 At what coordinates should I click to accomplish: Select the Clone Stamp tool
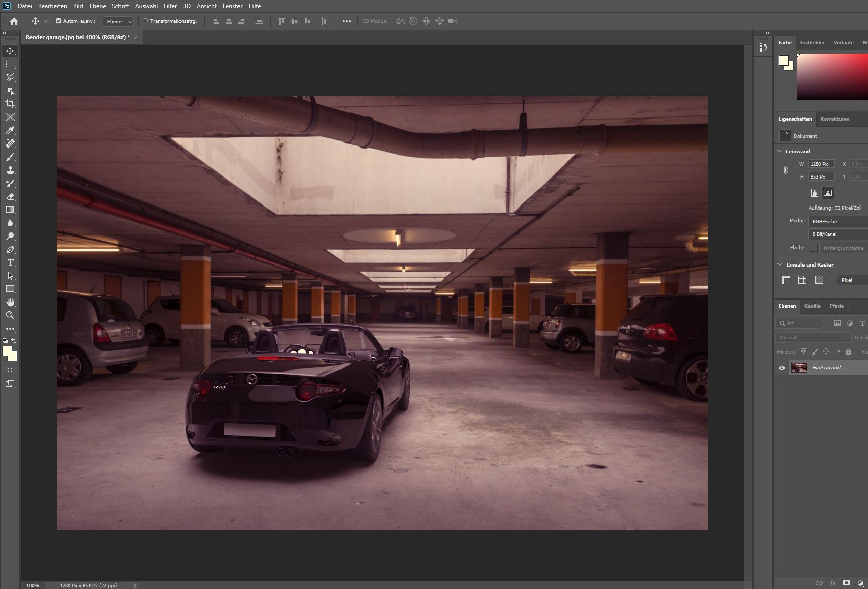click(10, 170)
